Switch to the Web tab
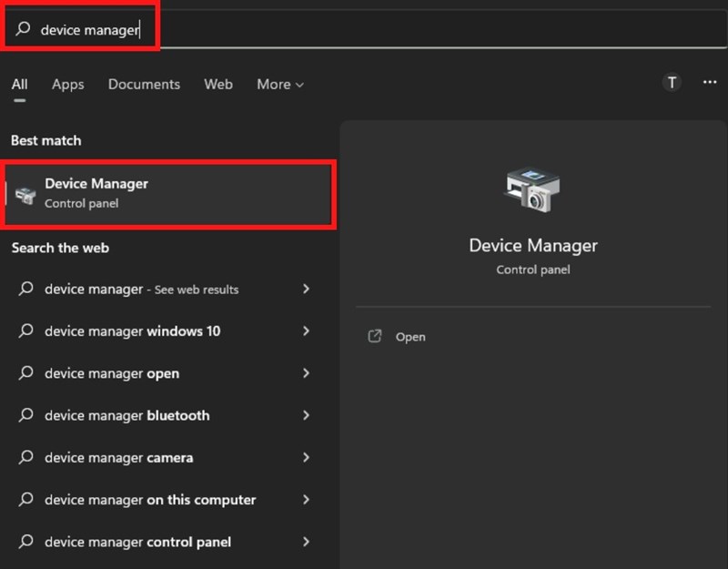Screen dimensions: 728x569 [x=218, y=85]
